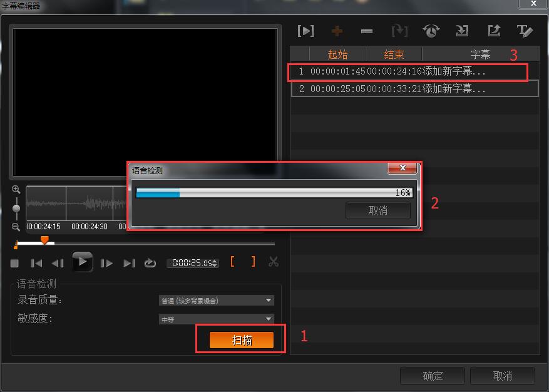Select subtitle row 1 starting 00:00:01:45
This screenshot has width=549, height=392.
pyautogui.click(x=414, y=71)
